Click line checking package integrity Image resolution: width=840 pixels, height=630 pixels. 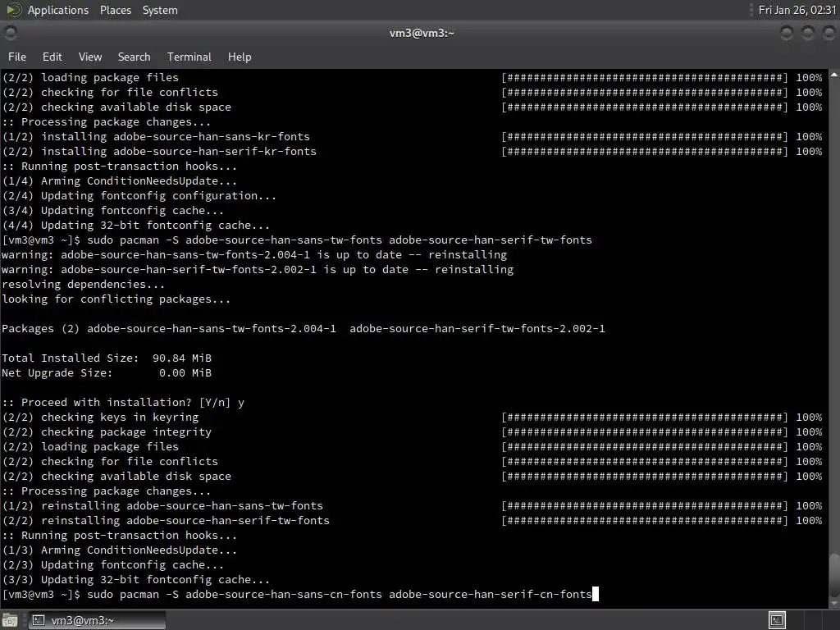[x=107, y=431]
